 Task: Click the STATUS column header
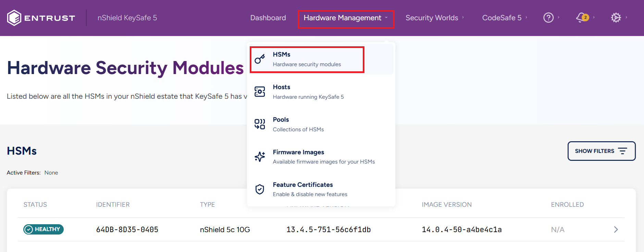[x=35, y=205]
